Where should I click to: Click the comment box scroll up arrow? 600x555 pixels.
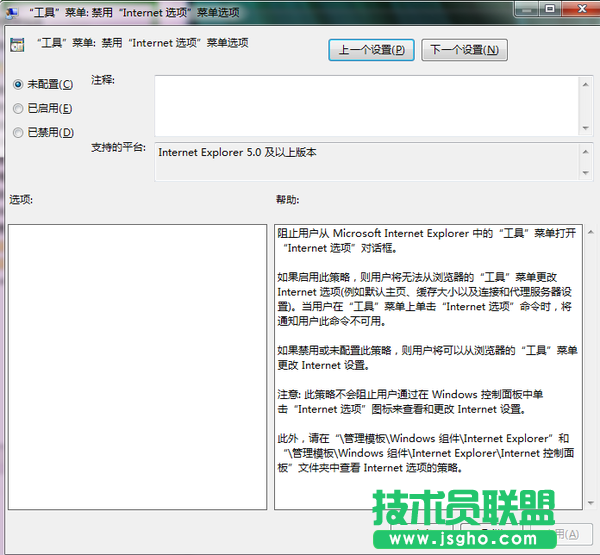coord(585,84)
